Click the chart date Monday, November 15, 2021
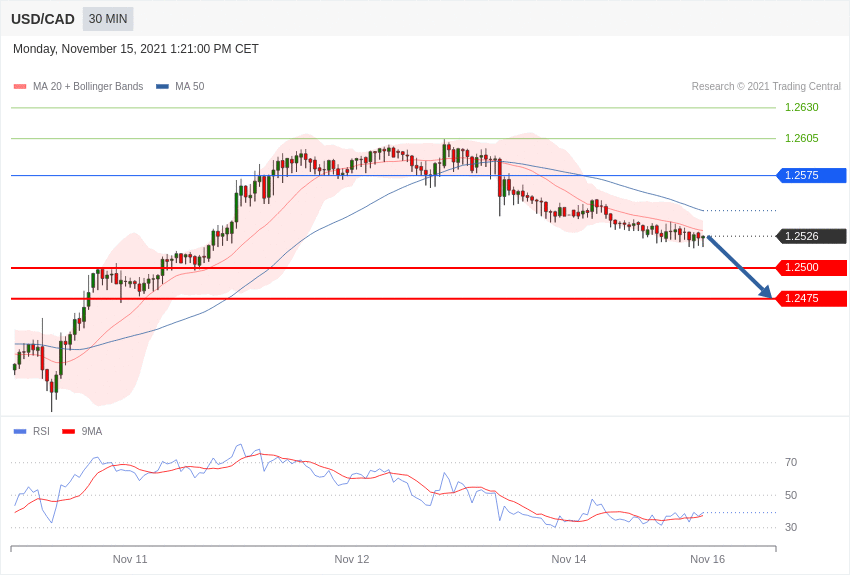The image size is (850, 576). click(136, 49)
